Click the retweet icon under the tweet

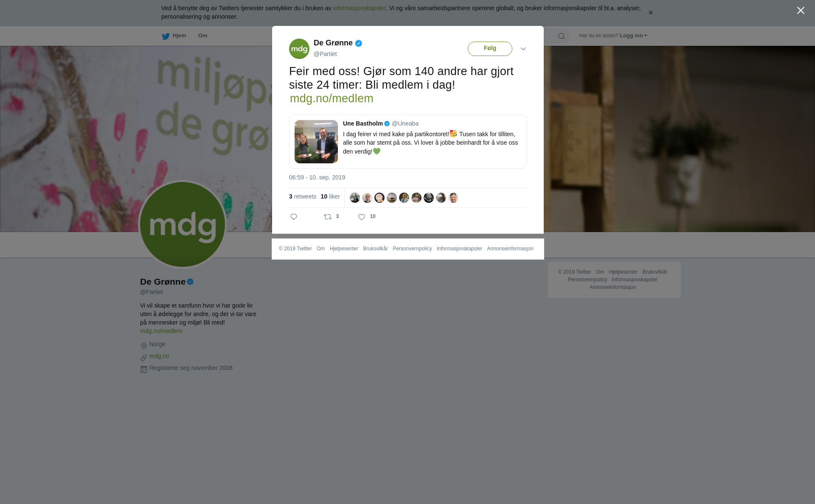coord(328,217)
